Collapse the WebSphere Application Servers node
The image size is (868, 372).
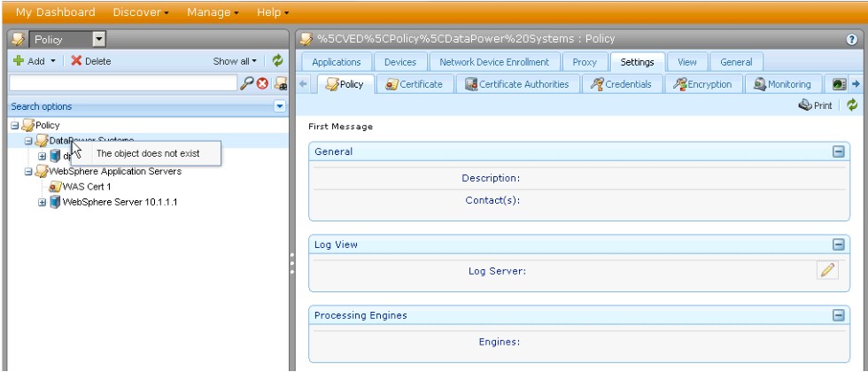pos(28,172)
